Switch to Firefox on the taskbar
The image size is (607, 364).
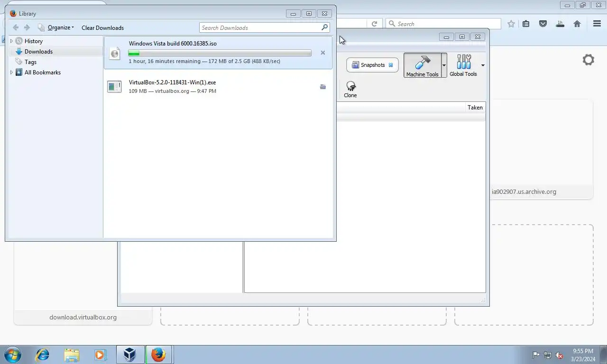coord(158,355)
